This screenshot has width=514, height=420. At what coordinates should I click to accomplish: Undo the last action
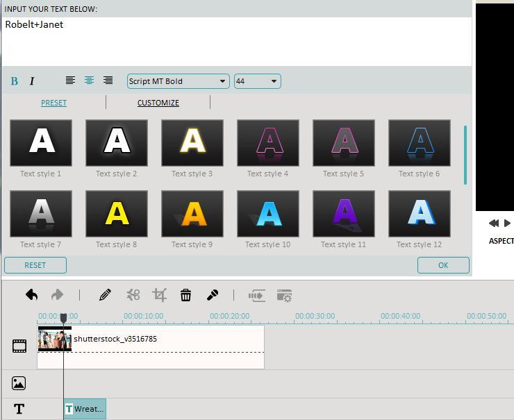pyautogui.click(x=32, y=295)
